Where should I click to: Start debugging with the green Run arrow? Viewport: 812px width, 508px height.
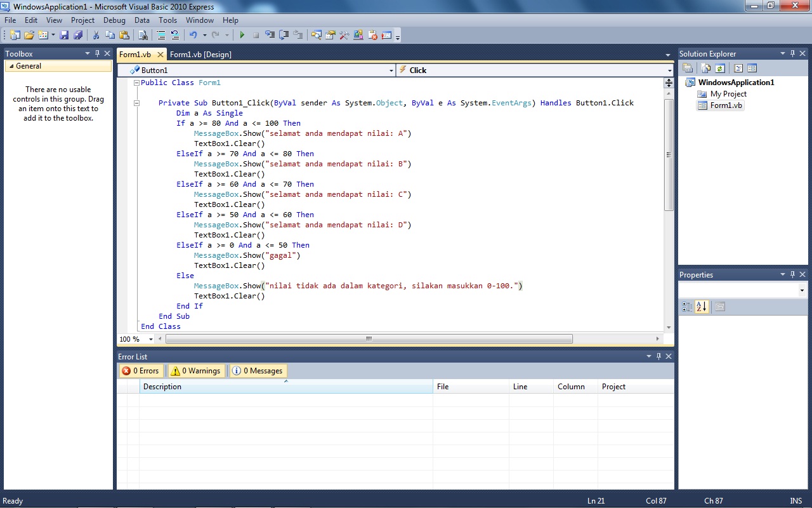[242, 35]
